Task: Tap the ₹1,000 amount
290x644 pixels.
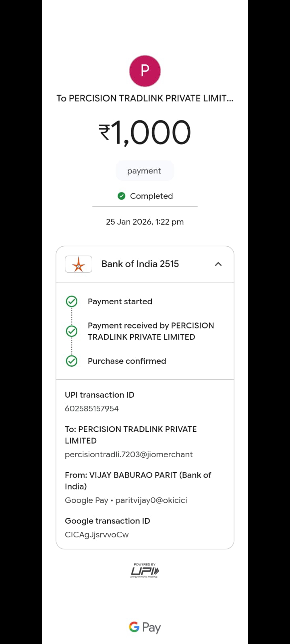Action: coord(145,133)
